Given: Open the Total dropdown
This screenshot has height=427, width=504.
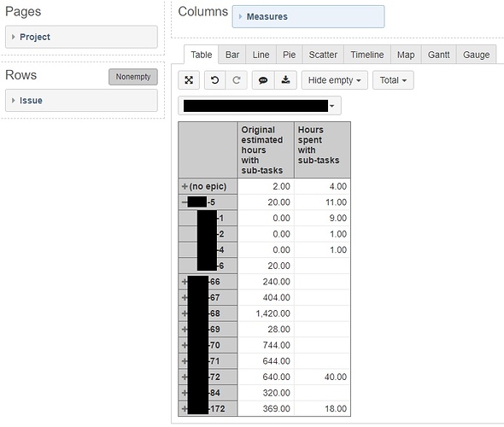Looking at the screenshot, I should (393, 80).
